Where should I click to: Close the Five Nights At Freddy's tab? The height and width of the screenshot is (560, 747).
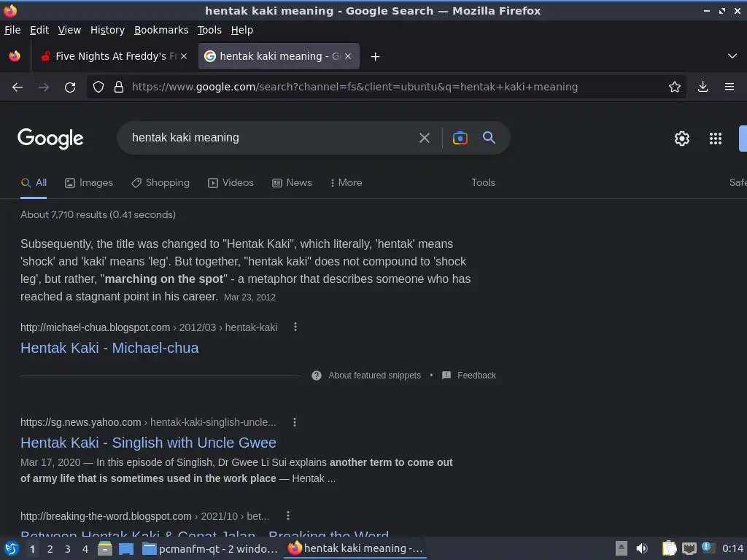(184, 56)
